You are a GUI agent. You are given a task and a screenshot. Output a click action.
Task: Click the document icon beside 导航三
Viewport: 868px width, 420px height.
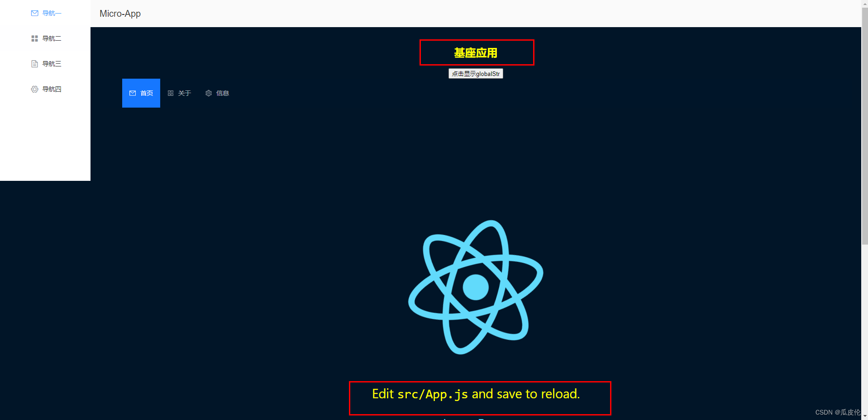pyautogui.click(x=34, y=64)
